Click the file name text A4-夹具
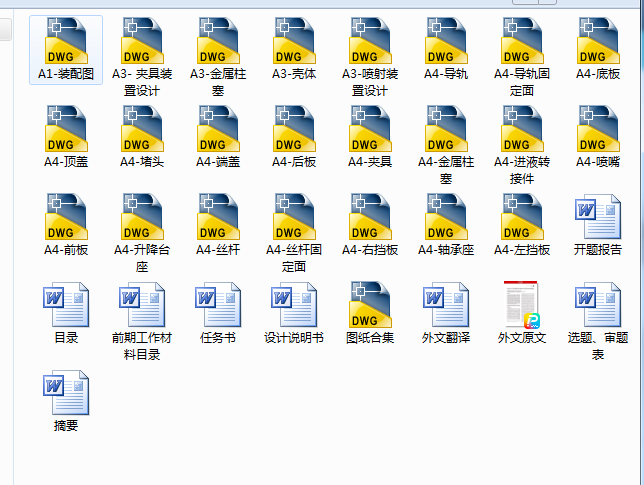The height and width of the screenshot is (485, 644). (x=370, y=162)
